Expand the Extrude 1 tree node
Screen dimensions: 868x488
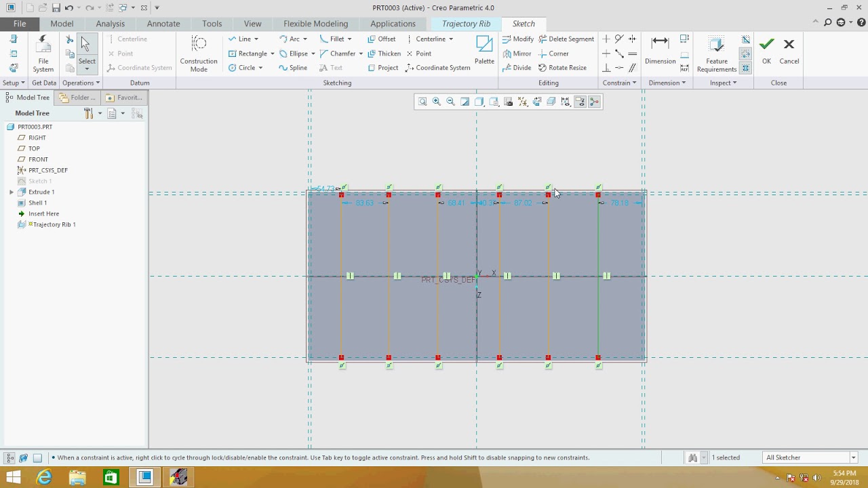(12, 192)
